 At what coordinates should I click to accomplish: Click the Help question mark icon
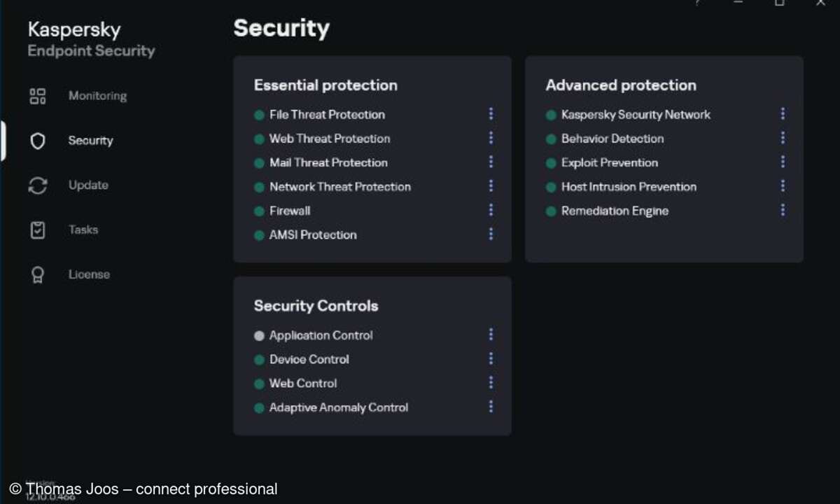pos(697,3)
